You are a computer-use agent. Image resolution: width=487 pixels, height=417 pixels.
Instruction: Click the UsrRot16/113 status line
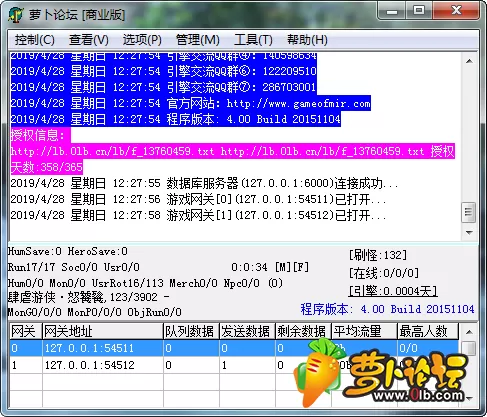[x=145, y=283]
